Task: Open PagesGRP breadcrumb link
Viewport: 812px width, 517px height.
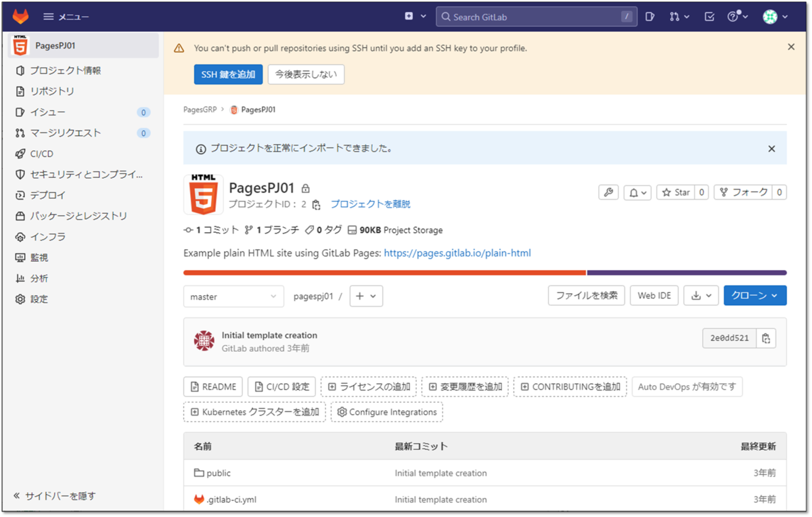Action: 200,110
